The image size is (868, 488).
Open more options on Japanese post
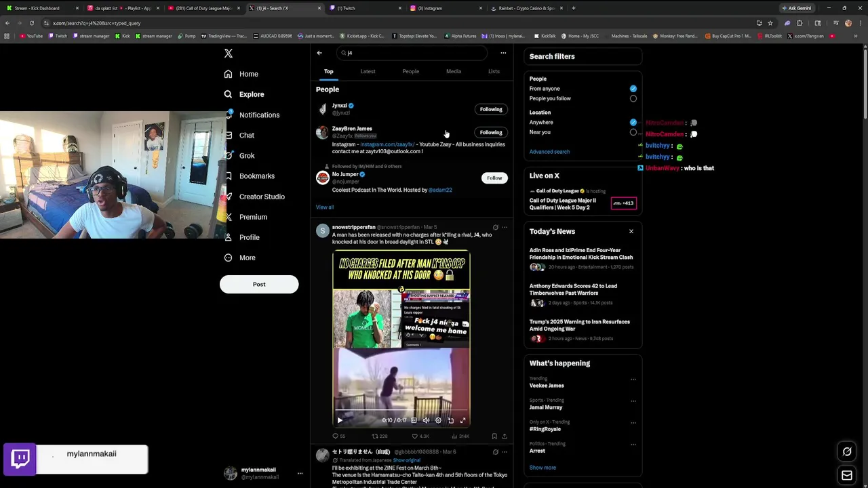click(x=504, y=452)
